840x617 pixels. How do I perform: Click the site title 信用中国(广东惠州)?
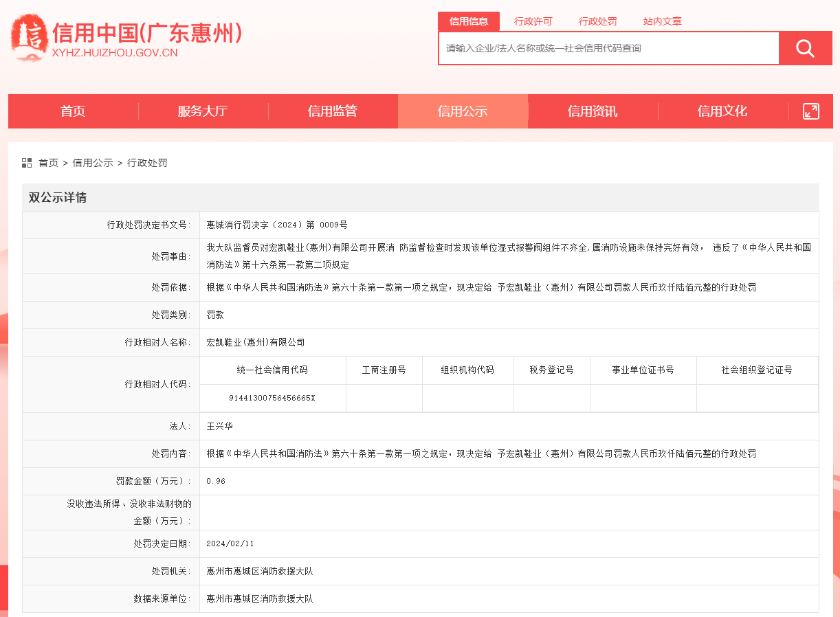[147, 32]
